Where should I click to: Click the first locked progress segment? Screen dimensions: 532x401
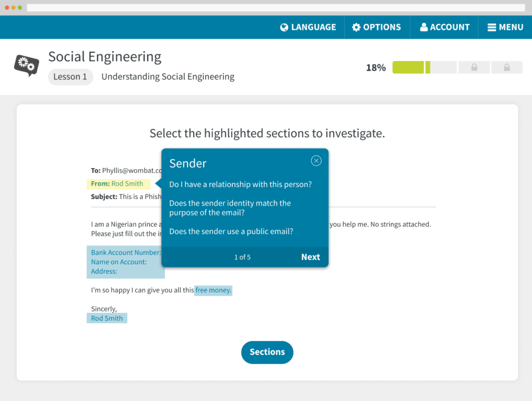(474, 67)
